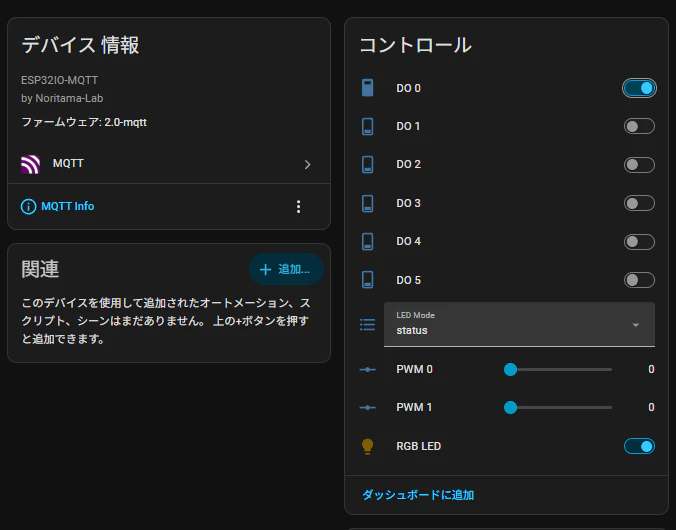Screen dimensions: 676x530
Task: Click the DO 3 switch entity icon
Action: 367,203
